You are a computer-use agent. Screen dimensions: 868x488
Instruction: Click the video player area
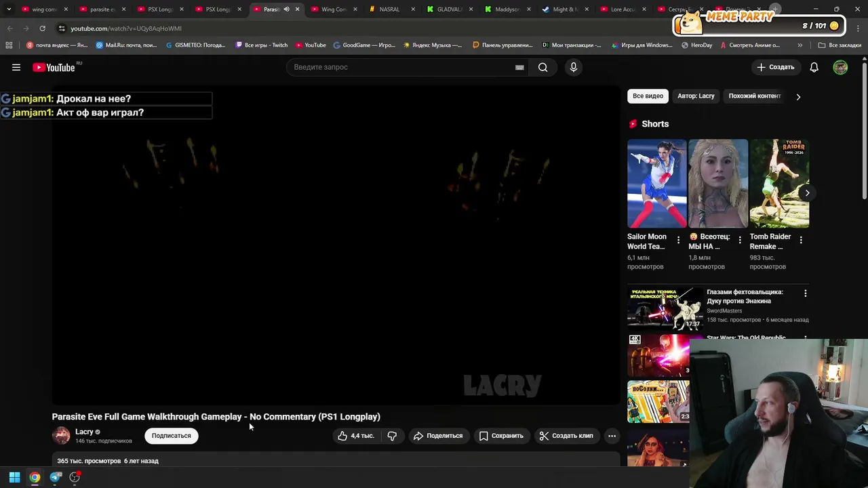point(336,245)
